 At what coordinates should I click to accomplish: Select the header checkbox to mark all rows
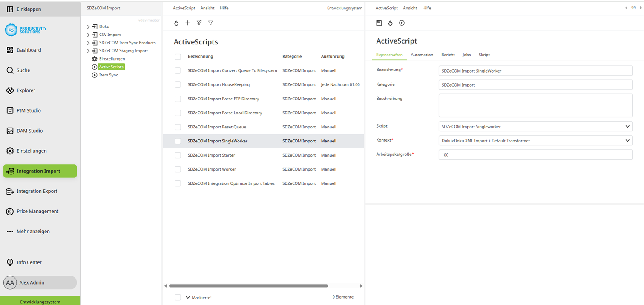pos(178,56)
